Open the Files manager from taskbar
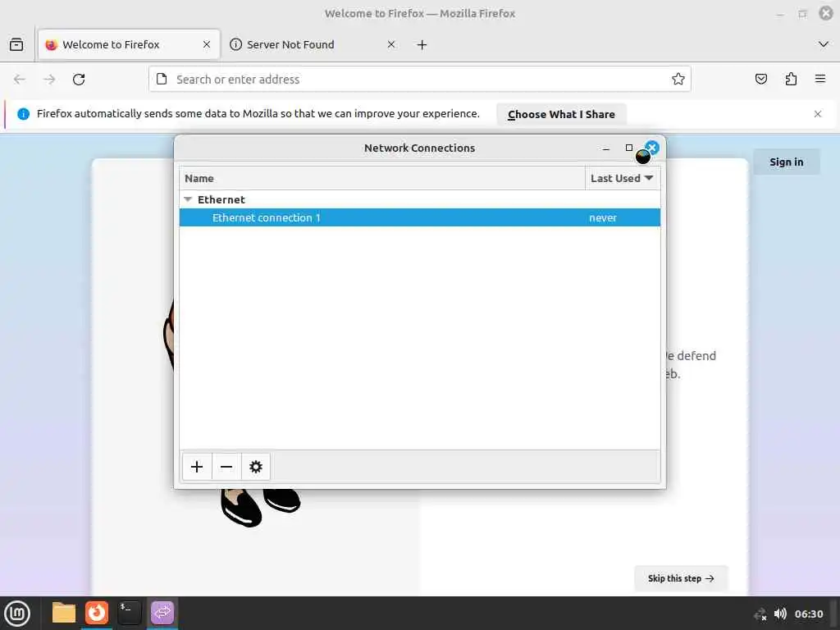Screen dimensions: 840x630 pyautogui.click(x=64, y=613)
